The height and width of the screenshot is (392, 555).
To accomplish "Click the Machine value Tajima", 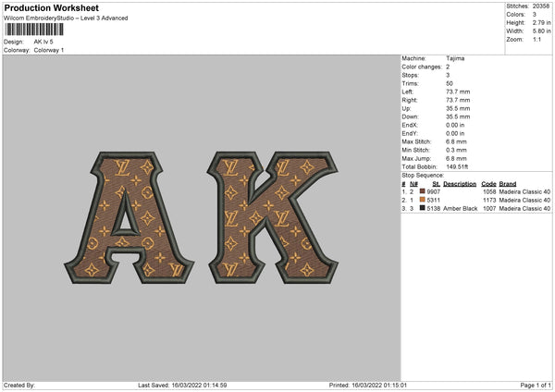I will (x=455, y=58).
